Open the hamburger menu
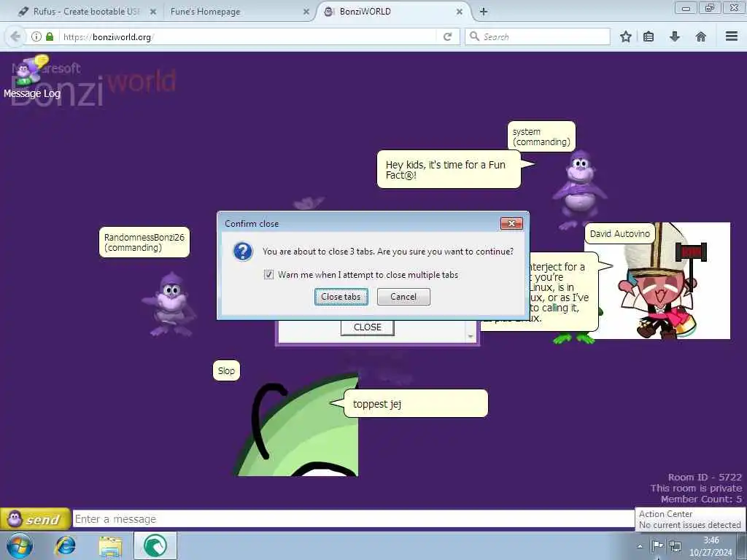 732,36
